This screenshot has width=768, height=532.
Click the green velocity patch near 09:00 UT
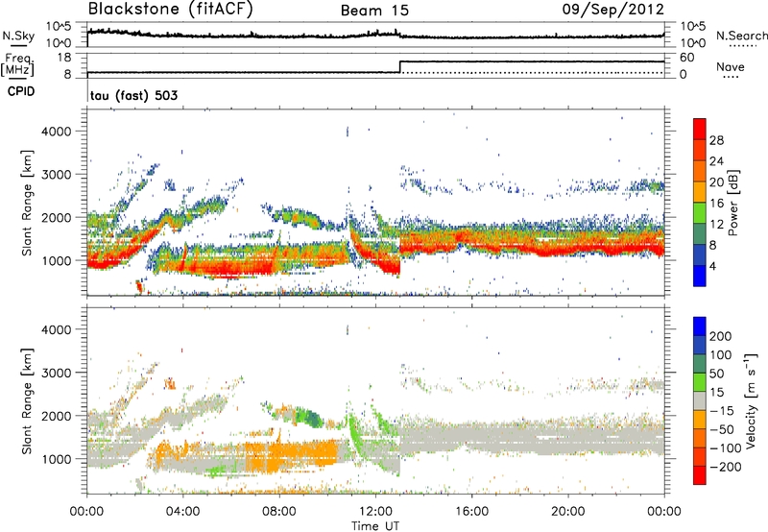pos(307,416)
